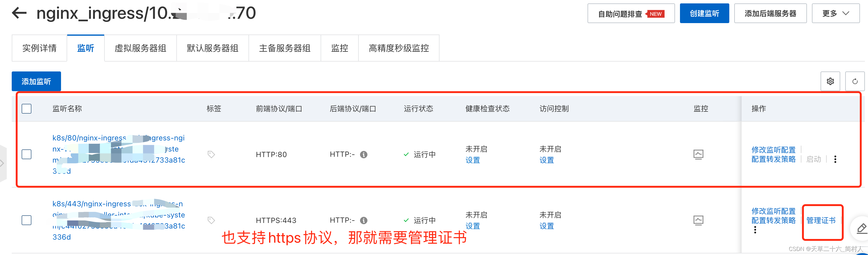868x255 pixels.
Task: View monitoring chart for HTTPS:443 listener
Action: click(698, 220)
